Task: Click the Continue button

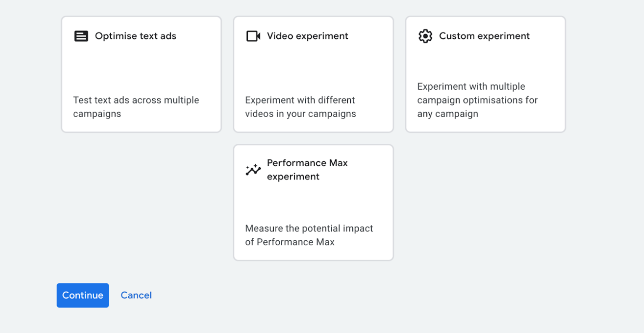Action: tap(82, 295)
